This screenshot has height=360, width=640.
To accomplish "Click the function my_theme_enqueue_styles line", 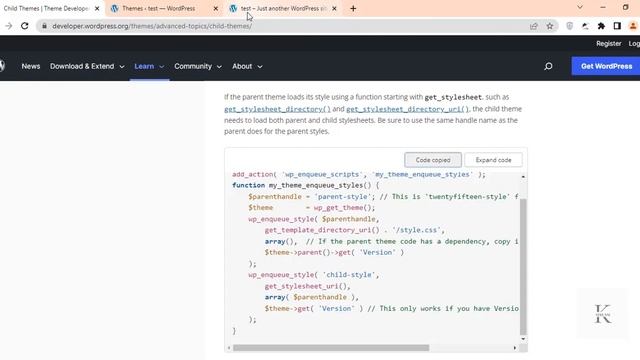I will pyautogui.click(x=305, y=185).
